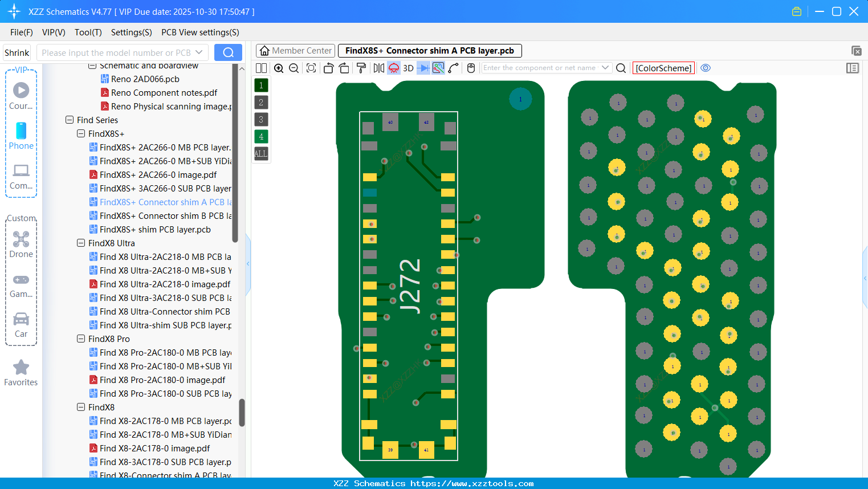Image resolution: width=868 pixels, height=489 pixels.
Task: Click the ColorScheme button
Action: coord(663,68)
